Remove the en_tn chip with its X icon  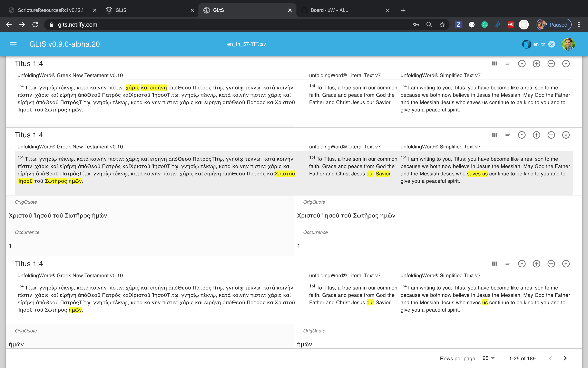point(552,44)
